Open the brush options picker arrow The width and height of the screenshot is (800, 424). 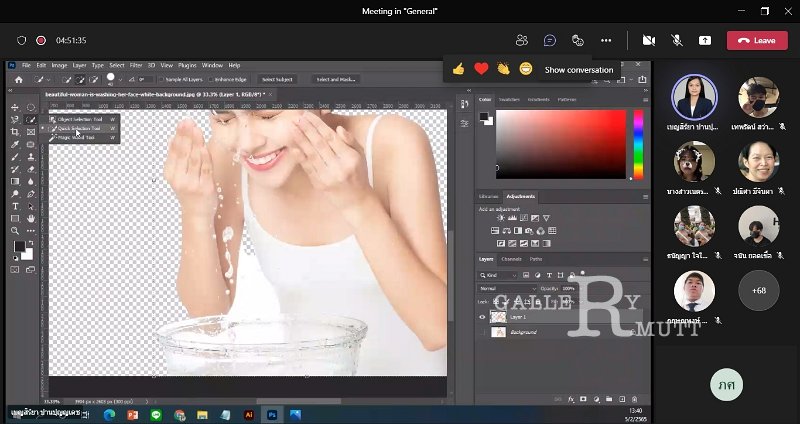click(120, 80)
